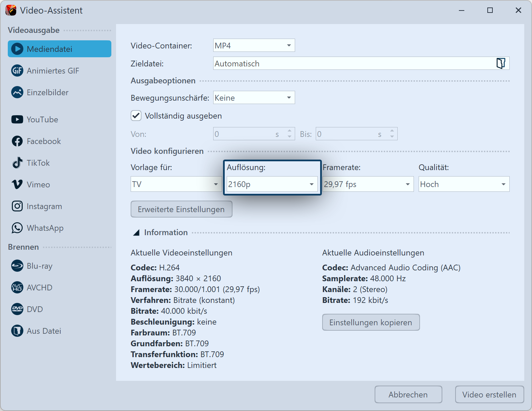Screen dimensions: 532x411
Task: Select the Instagram icon
Action: 17,206
